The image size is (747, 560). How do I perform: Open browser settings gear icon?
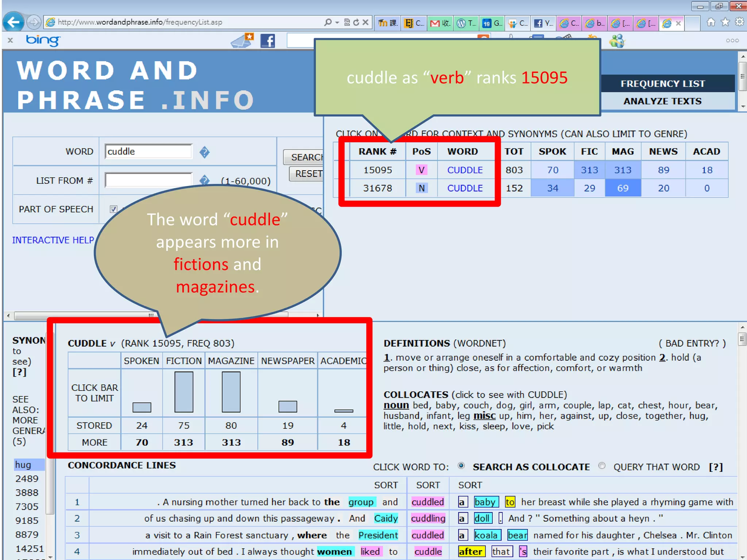click(x=739, y=22)
